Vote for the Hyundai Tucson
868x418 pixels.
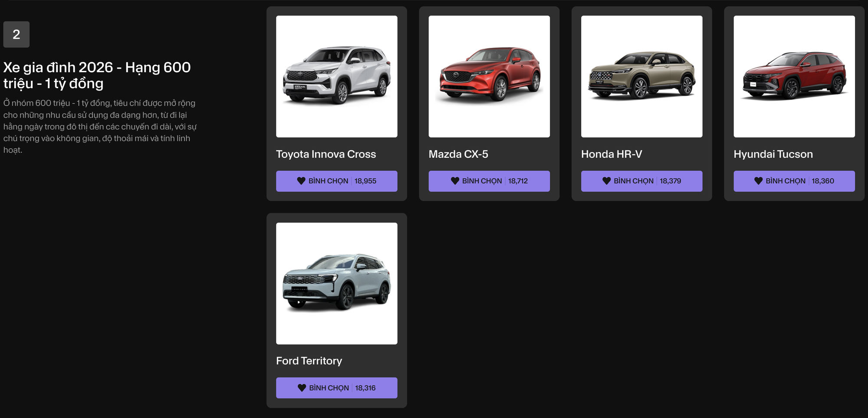[794, 181]
